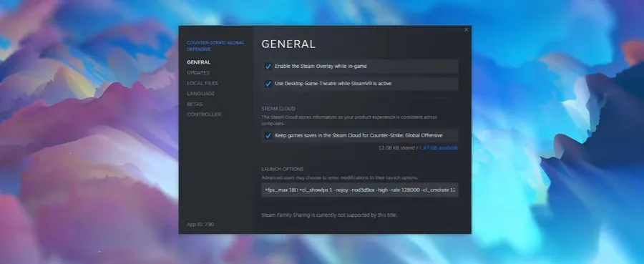This screenshot has height=264, width=644.
Task: Toggle the Steam Cloud saves checkbox
Action: 268,135
